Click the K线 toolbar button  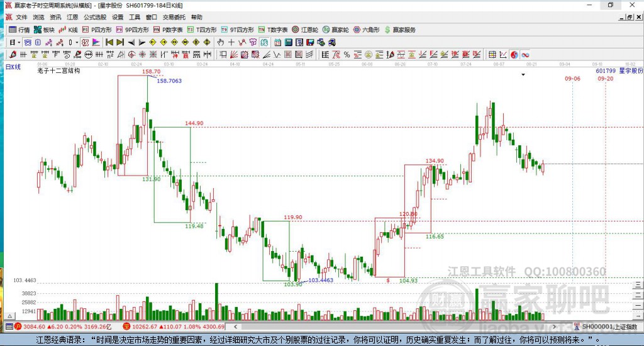[x=68, y=30]
